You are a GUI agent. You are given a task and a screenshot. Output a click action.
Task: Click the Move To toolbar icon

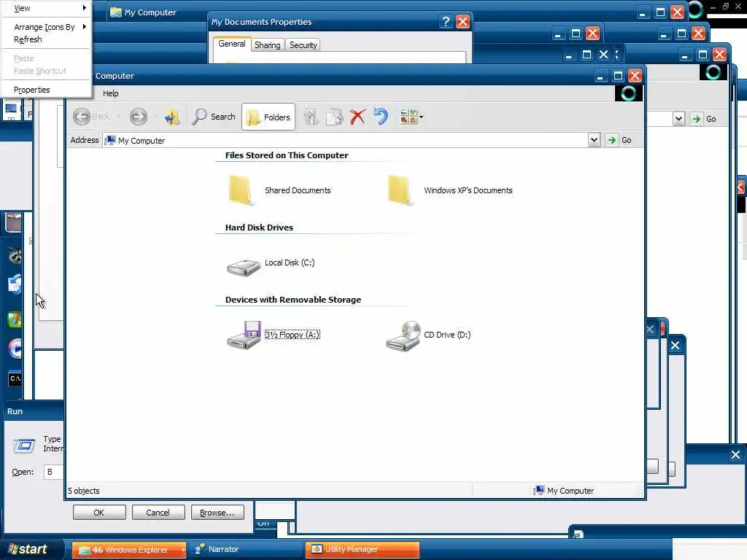pyautogui.click(x=311, y=117)
